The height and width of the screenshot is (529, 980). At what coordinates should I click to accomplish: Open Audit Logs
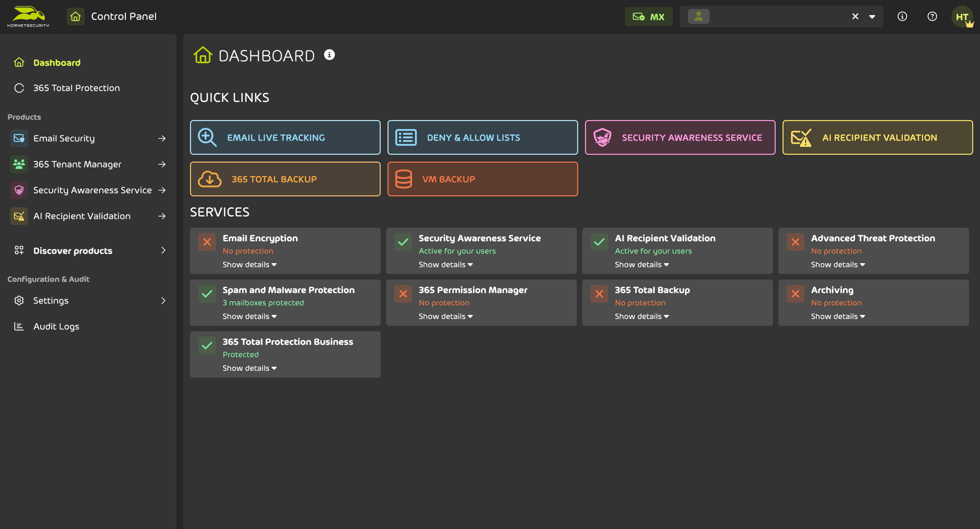click(56, 326)
